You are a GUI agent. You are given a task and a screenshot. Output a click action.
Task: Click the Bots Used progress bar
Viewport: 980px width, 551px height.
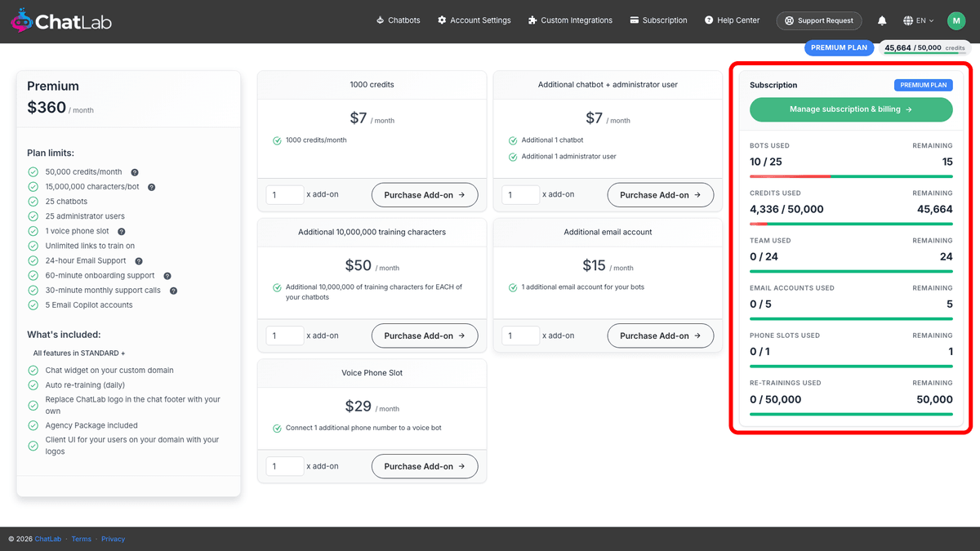click(851, 176)
